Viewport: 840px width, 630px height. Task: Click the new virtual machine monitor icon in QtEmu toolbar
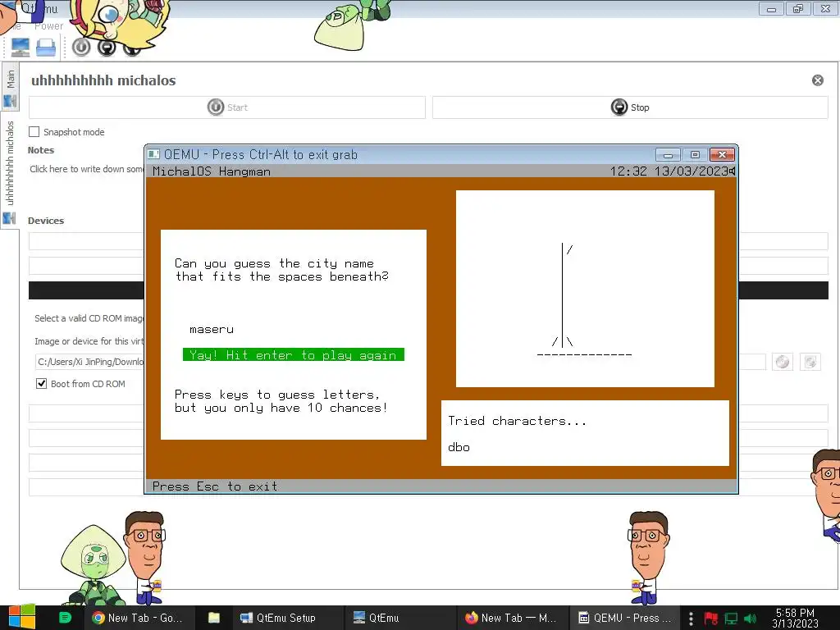pos(21,48)
